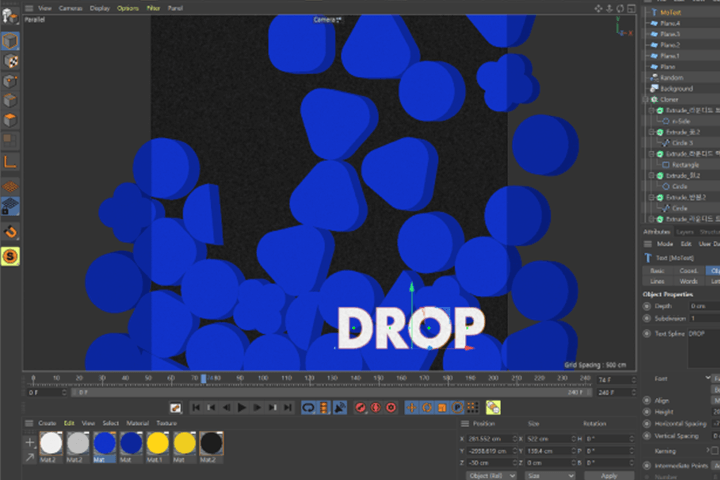The width and height of the screenshot is (720, 480).
Task: Click the viewport rotate camera icon
Action: [x=620, y=8]
